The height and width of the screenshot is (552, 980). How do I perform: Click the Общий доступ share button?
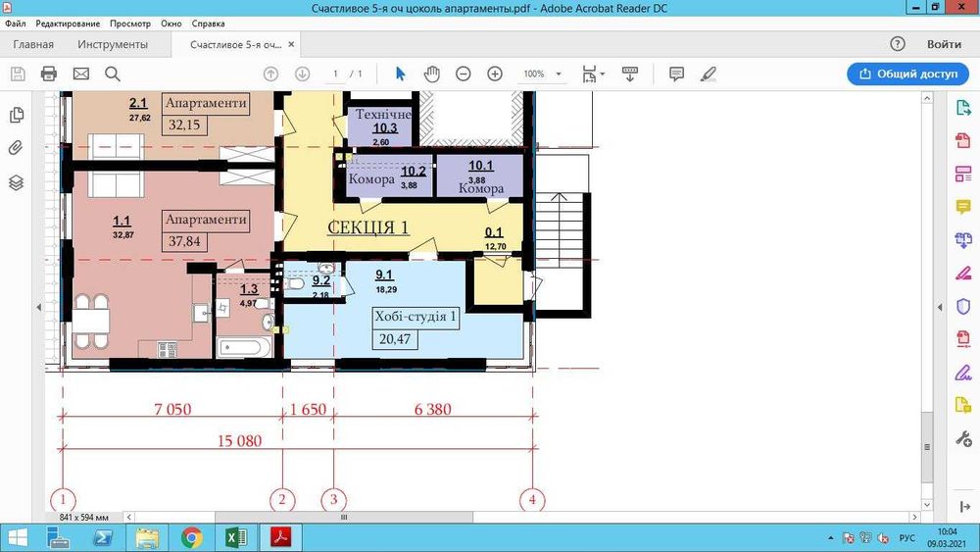908,74
